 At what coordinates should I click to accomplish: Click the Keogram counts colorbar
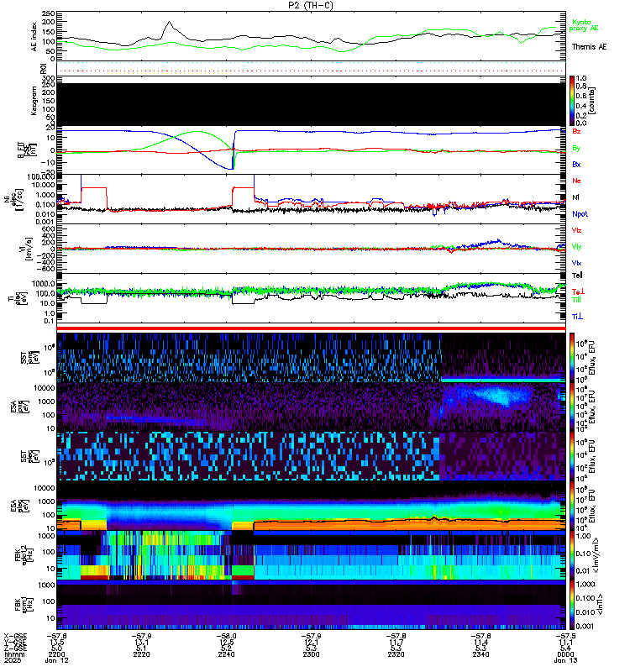[x=572, y=101]
